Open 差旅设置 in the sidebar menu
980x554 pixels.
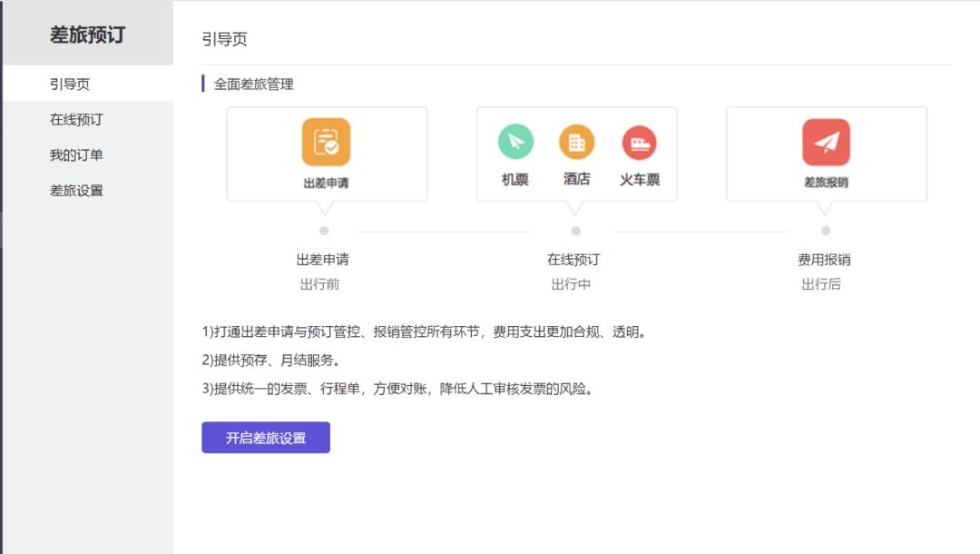click(x=76, y=191)
